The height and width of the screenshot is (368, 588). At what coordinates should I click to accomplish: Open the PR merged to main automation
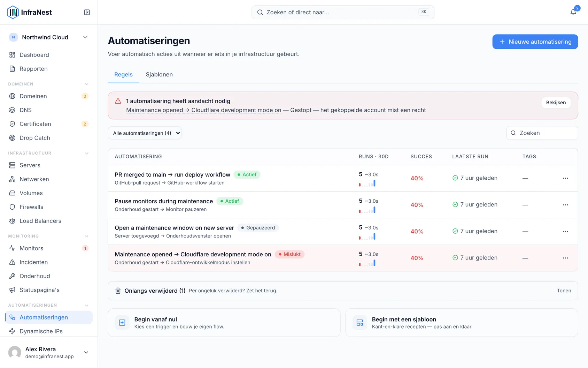pos(172,174)
